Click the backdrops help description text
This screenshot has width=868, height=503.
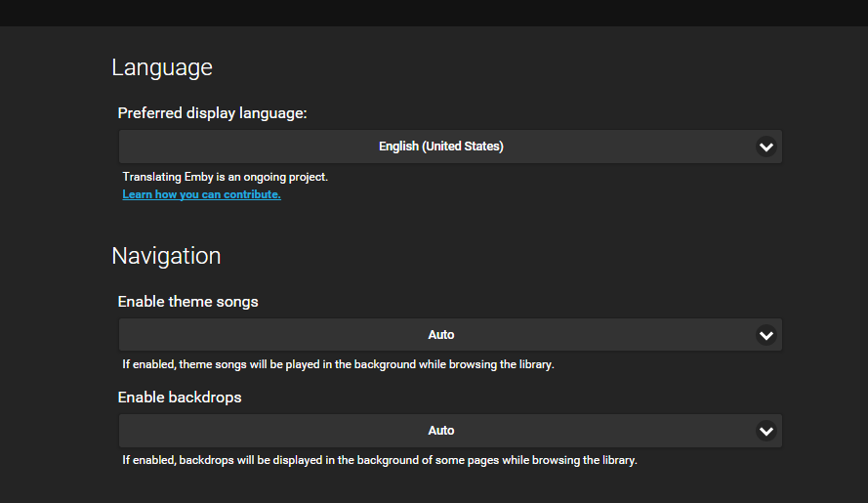point(379,460)
